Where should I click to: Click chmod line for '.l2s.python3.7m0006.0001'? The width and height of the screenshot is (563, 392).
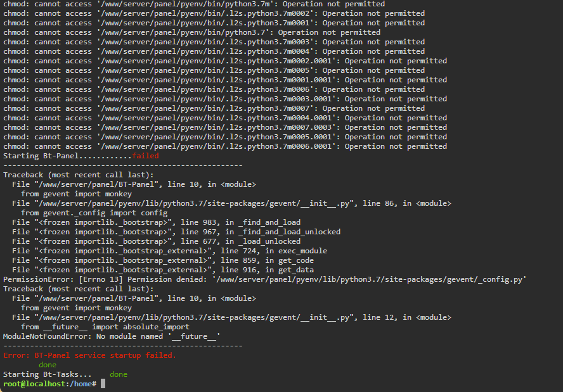[x=225, y=146]
